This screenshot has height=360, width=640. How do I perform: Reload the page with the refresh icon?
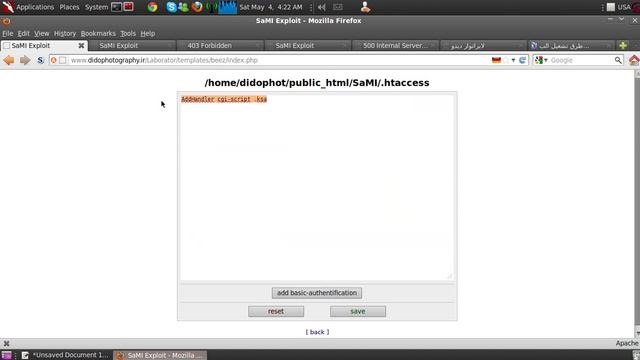[x=522, y=60]
